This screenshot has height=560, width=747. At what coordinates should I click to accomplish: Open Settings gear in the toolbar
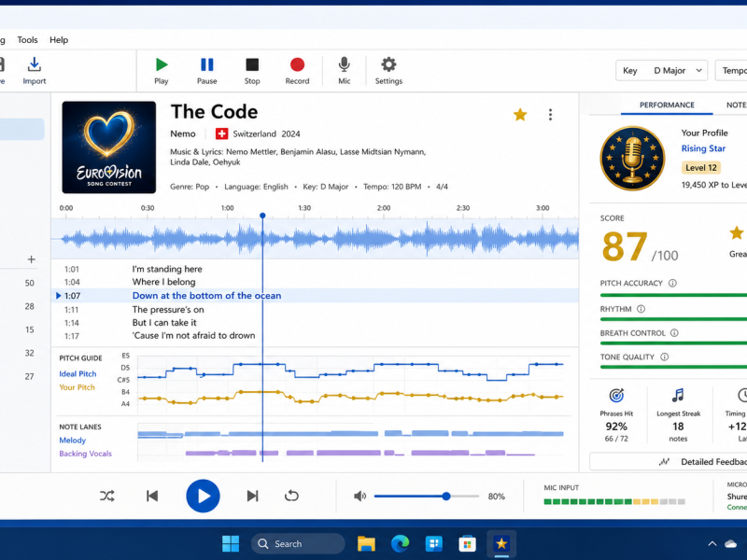[388, 64]
